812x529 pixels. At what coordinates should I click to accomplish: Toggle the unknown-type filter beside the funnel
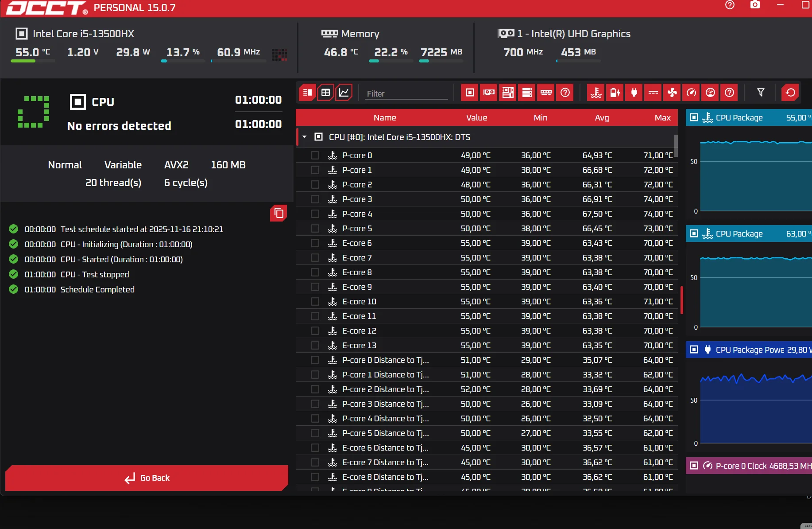click(729, 93)
